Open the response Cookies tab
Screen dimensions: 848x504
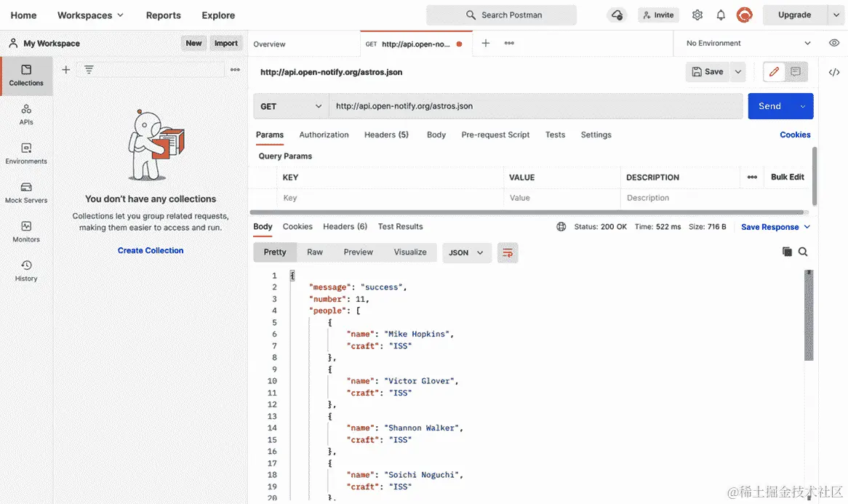tap(297, 227)
